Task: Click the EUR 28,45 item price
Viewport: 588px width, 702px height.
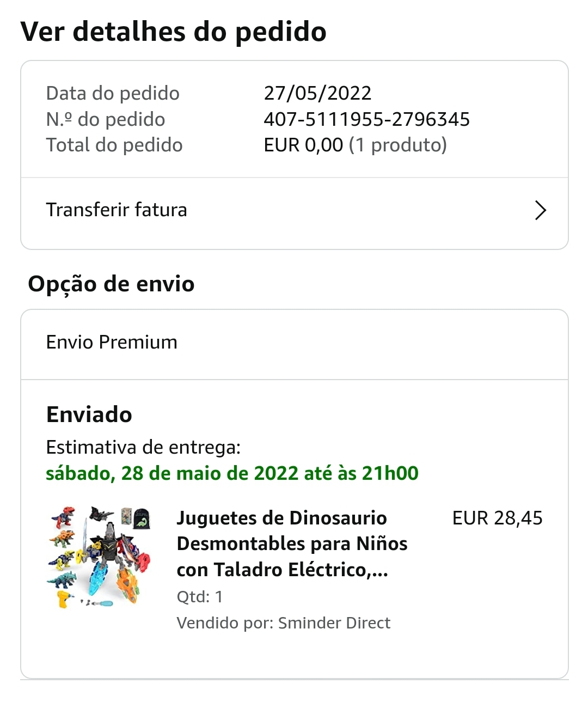Action: pos(497,518)
